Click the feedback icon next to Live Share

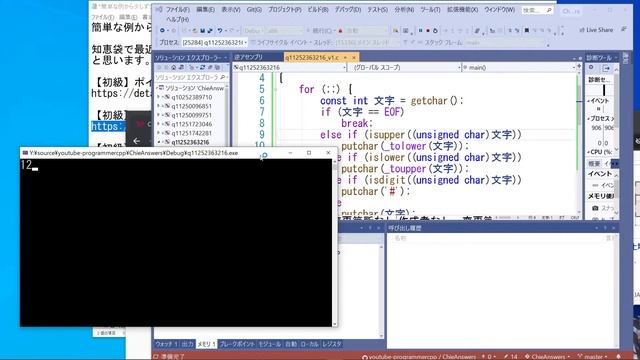point(624,29)
